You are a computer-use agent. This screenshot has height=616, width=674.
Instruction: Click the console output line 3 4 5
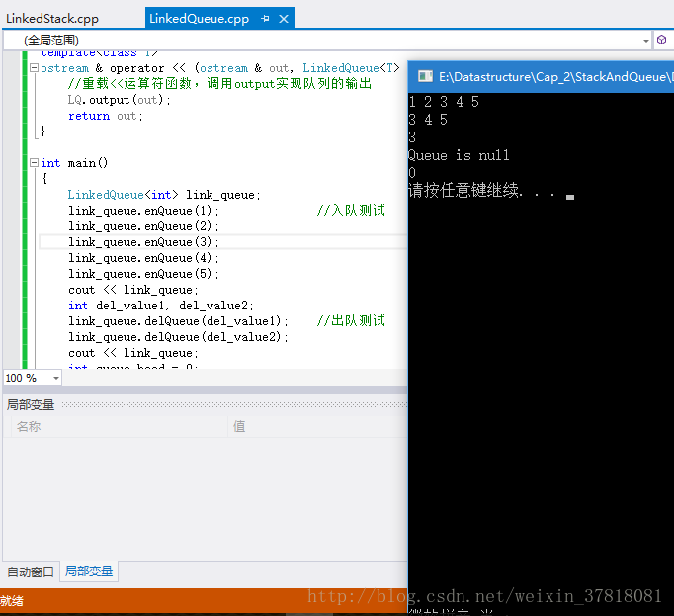(x=428, y=120)
